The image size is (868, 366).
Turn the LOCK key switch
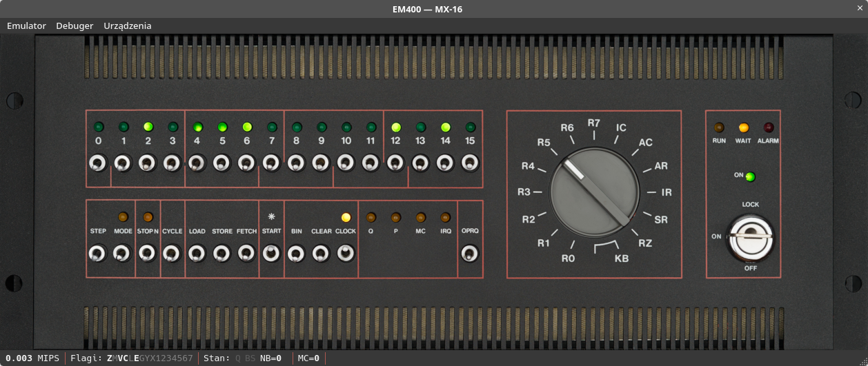tap(750, 236)
